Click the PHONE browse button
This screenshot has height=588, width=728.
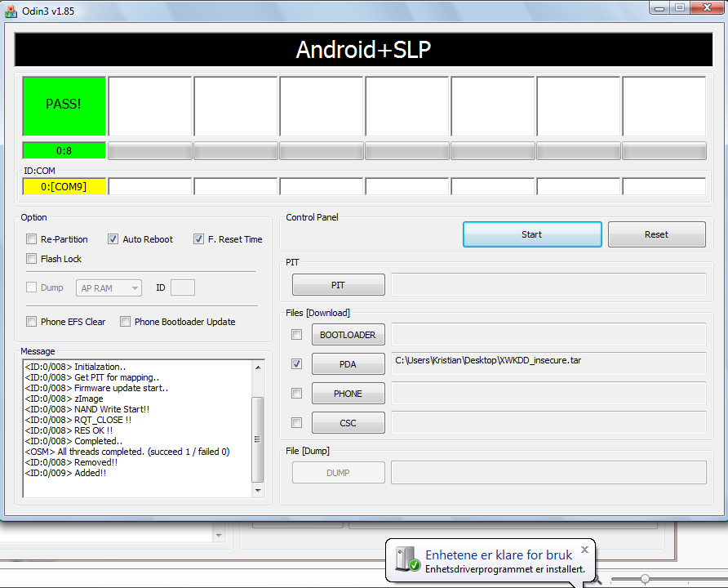tap(348, 394)
